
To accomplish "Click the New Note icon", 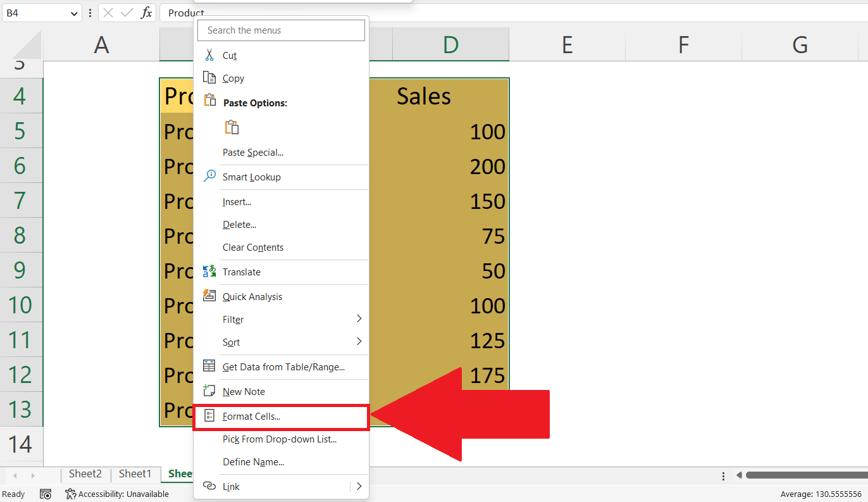I will coord(209,391).
